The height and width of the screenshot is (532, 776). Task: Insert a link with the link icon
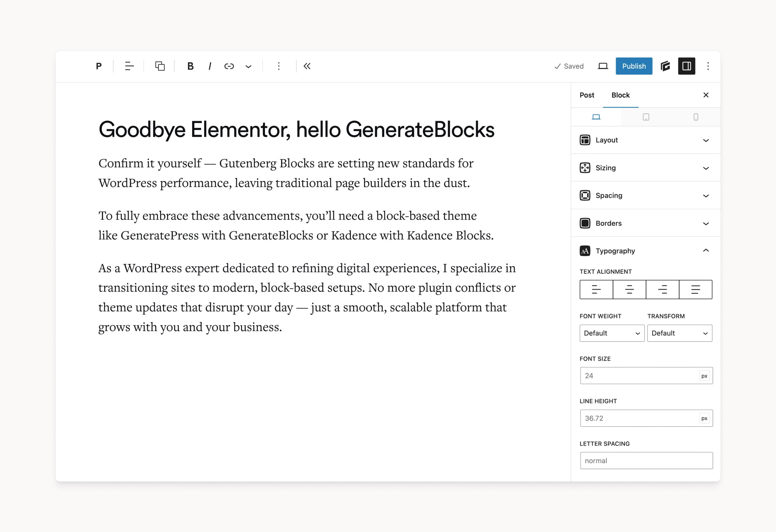pos(229,66)
